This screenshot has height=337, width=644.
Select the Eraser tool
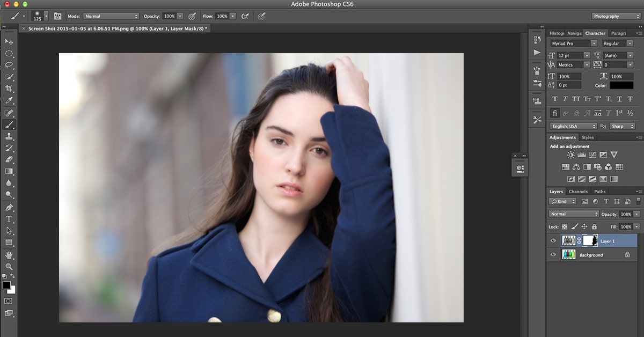pos(9,159)
